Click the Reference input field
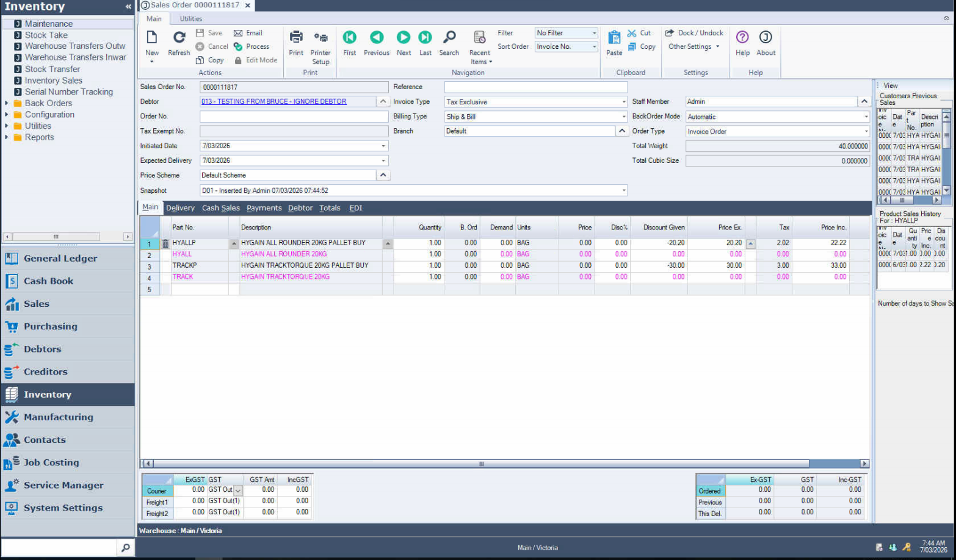Image resolution: width=956 pixels, height=560 pixels. click(535, 87)
